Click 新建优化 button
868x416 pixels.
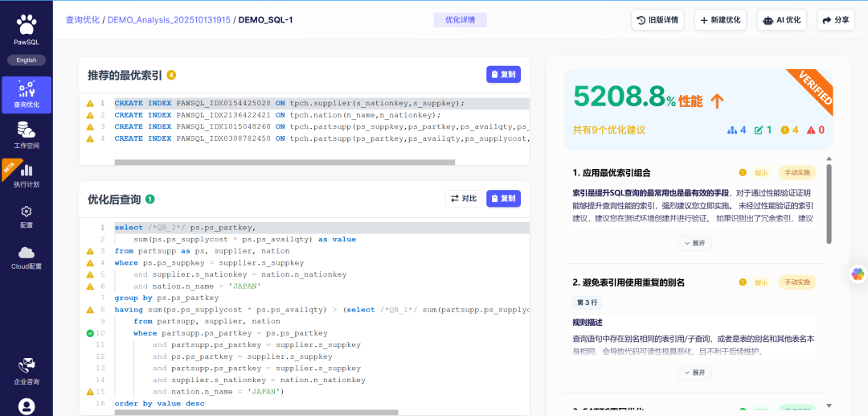click(x=720, y=20)
